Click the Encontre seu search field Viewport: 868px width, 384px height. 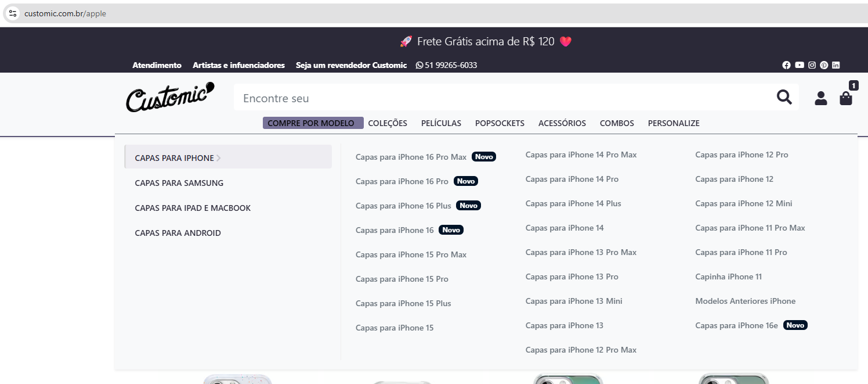[499, 98]
